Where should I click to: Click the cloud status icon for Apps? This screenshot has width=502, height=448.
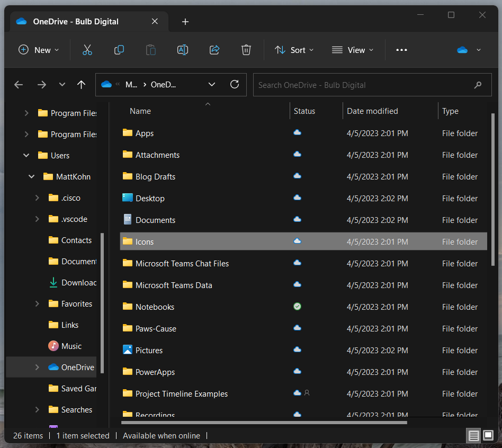tap(297, 132)
